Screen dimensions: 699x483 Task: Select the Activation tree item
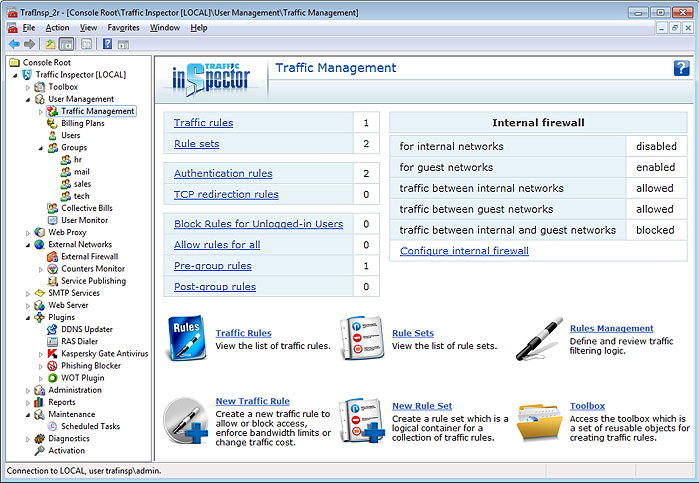[x=66, y=450]
